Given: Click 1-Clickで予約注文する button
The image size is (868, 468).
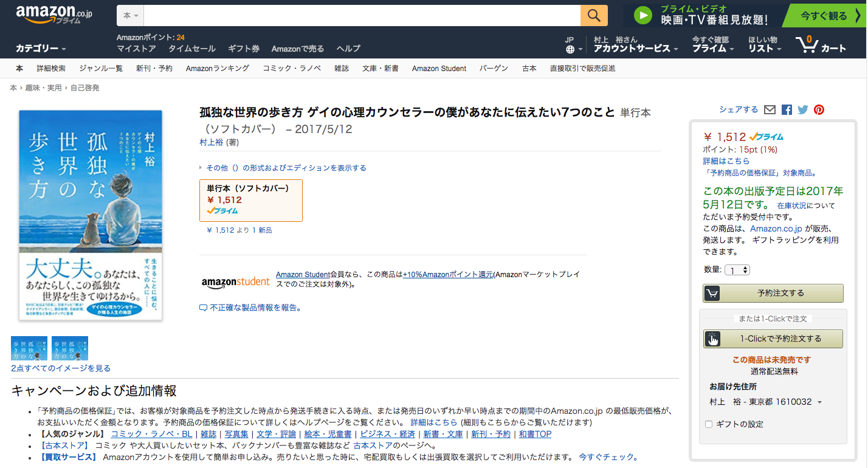Looking at the screenshot, I should tap(773, 339).
